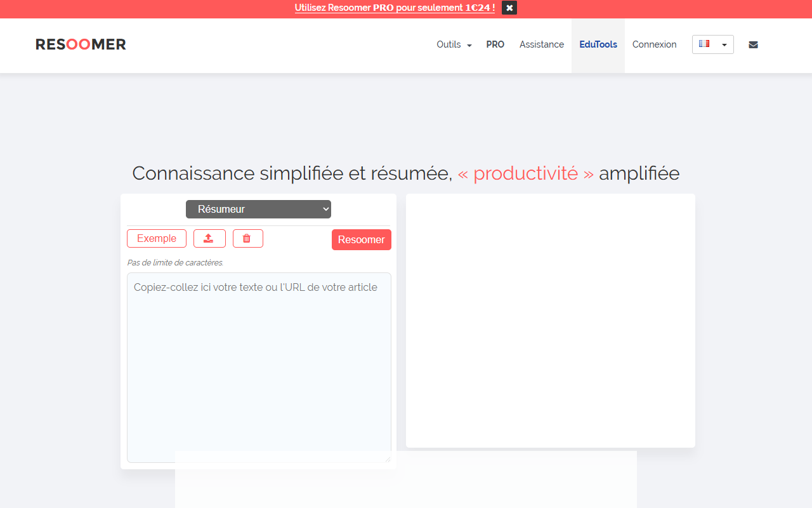Load the Exemple text
Viewport: 812px width, 508px height.
(x=157, y=238)
